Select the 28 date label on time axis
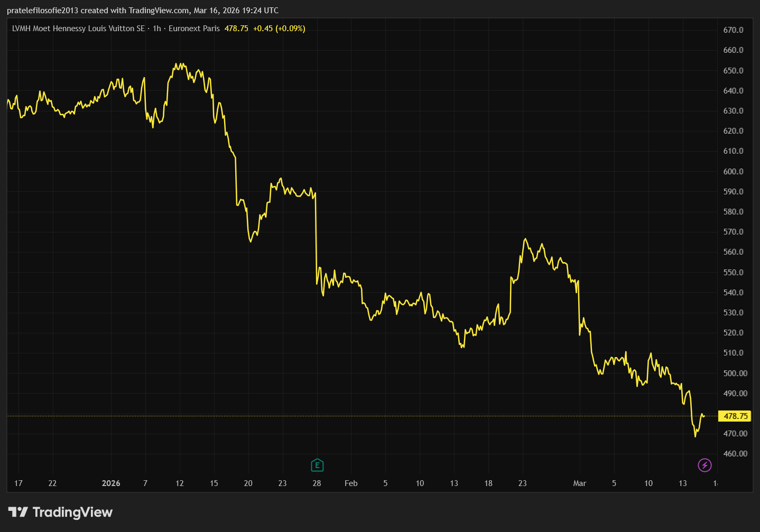 [x=317, y=483]
